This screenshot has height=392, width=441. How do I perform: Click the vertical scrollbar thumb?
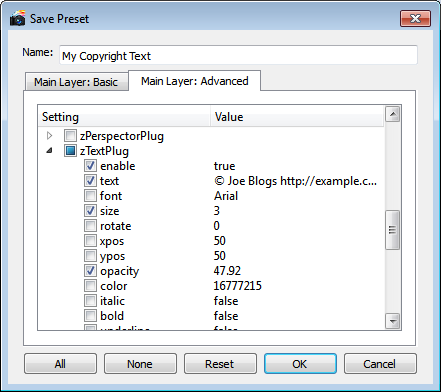(393, 230)
